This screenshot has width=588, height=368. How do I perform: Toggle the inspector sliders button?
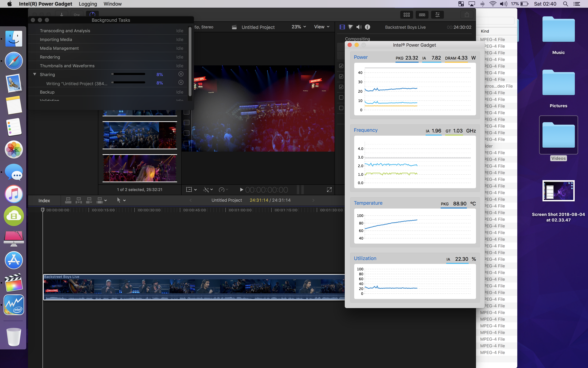coord(437,15)
